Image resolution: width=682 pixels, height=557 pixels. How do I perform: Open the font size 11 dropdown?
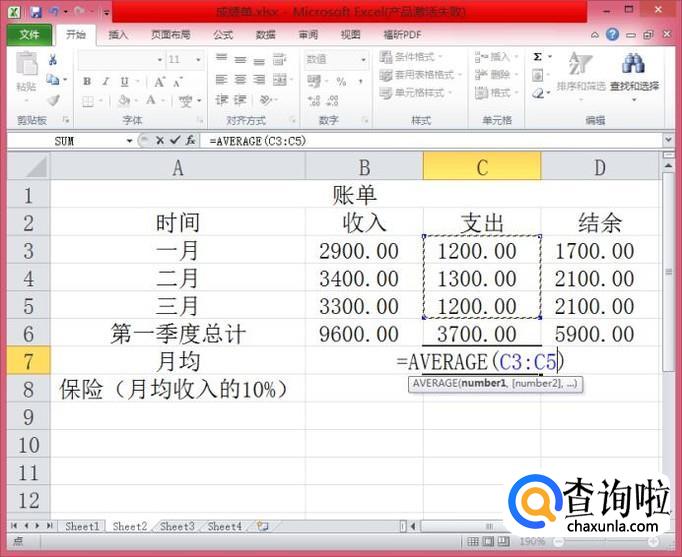pyautogui.click(x=198, y=60)
